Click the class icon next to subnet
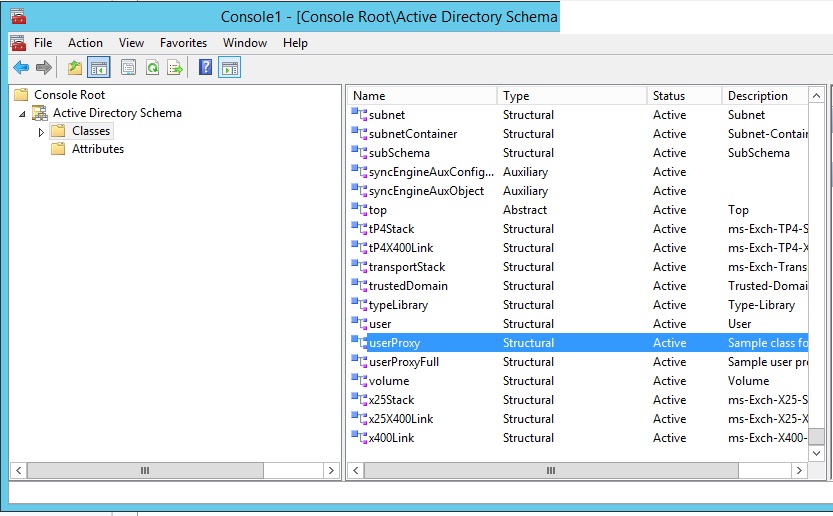The width and height of the screenshot is (833, 516). (359, 114)
